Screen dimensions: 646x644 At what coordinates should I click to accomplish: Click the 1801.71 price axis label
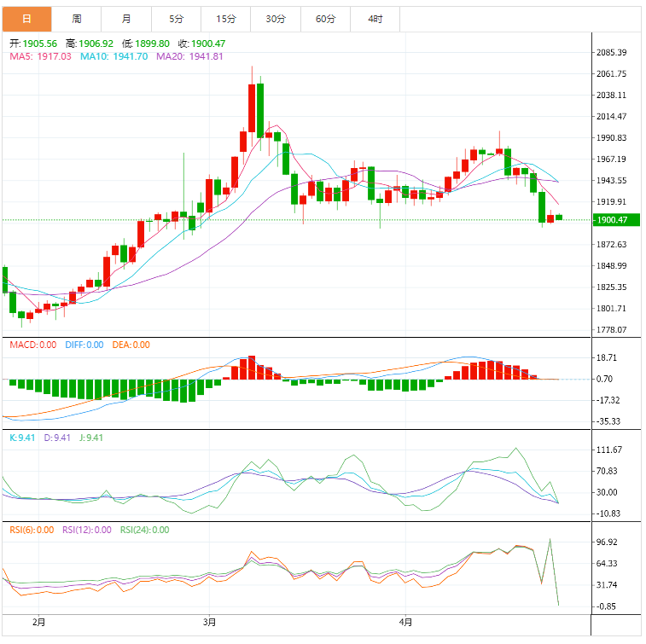tap(611, 309)
